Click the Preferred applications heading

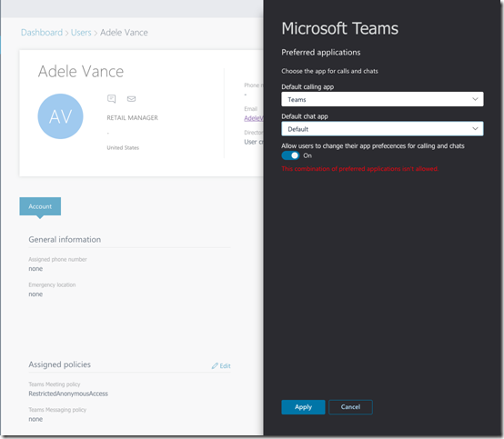click(x=321, y=53)
